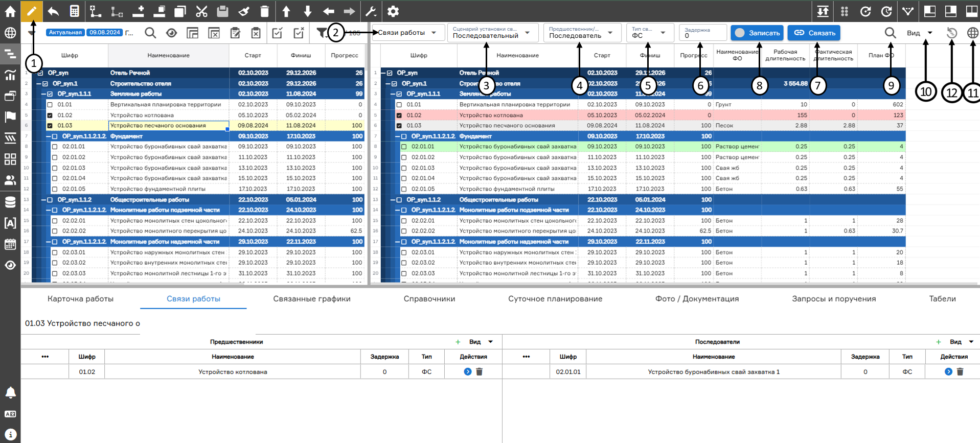Image resolution: width=980 pixels, height=443 pixels.
Task: Open the Суточное планирование tab
Action: click(x=555, y=299)
